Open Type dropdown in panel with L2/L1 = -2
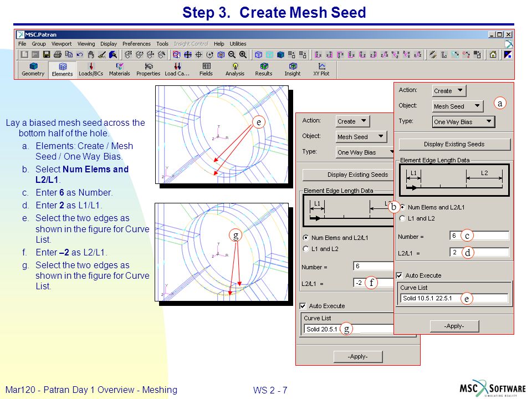The image size is (532, 399). pos(365,152)
